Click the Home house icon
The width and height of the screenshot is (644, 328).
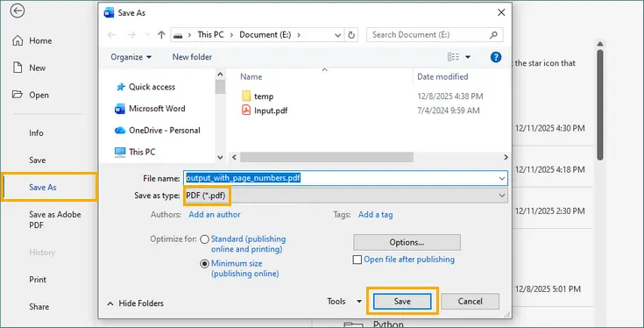pyautogui.click(x=18, y=40)
